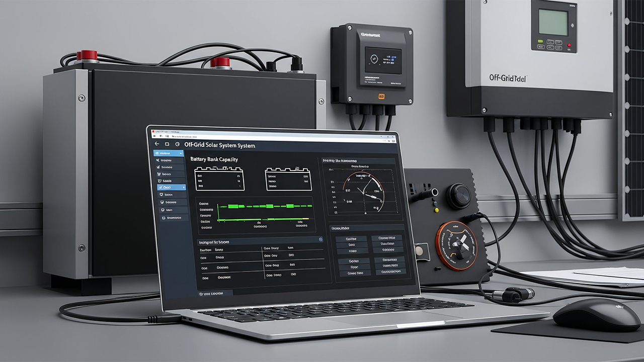The width and height of the screenshot is (644, 362).
Task: Click the left battery diagram under Battery Bank Capacity
Action: coord(219,179)
